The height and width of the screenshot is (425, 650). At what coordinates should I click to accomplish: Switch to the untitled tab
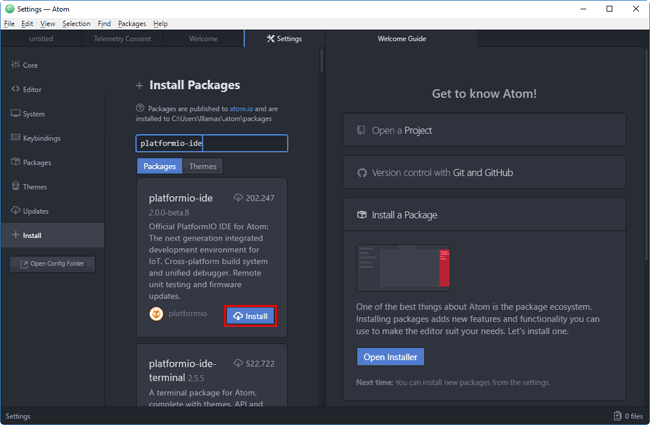pyautogui.click(x=41, y=39)
